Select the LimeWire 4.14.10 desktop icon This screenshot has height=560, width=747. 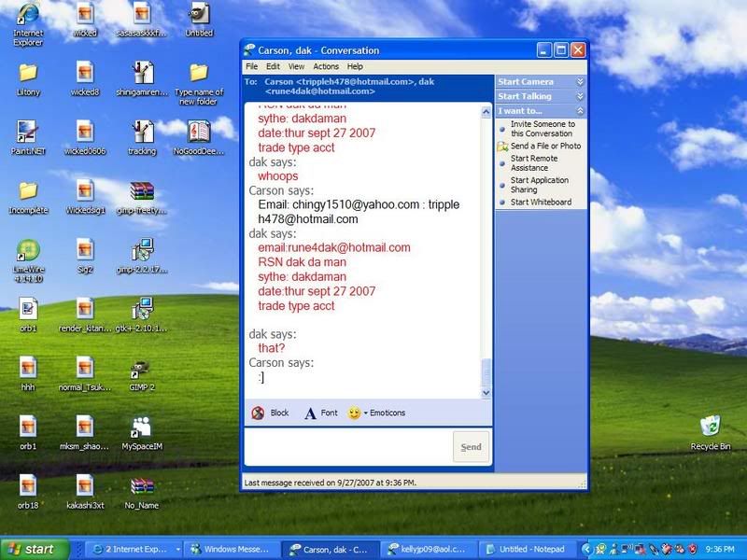click(x=28, y=261)
